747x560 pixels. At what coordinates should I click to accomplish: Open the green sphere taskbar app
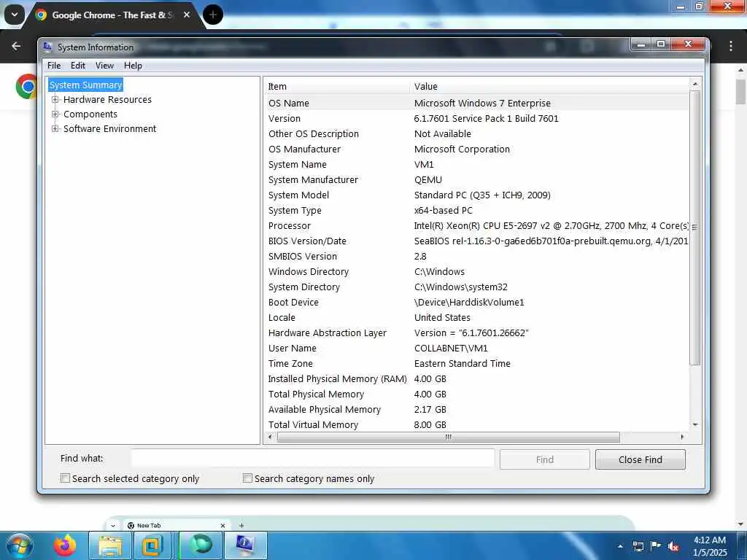coord(201,545)
